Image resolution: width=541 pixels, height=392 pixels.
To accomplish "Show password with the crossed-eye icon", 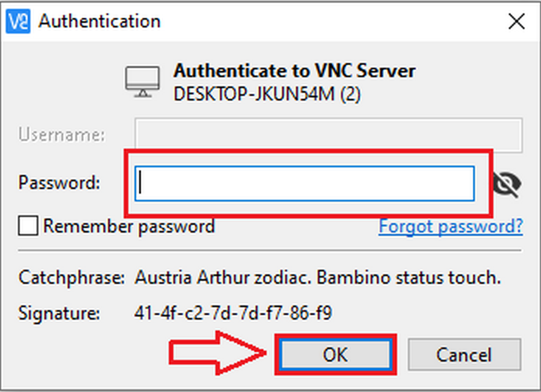I will [507, 184].
